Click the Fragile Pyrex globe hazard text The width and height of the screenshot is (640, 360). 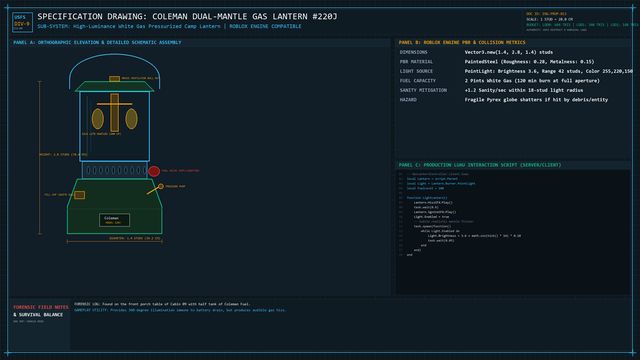pos(536,100)
